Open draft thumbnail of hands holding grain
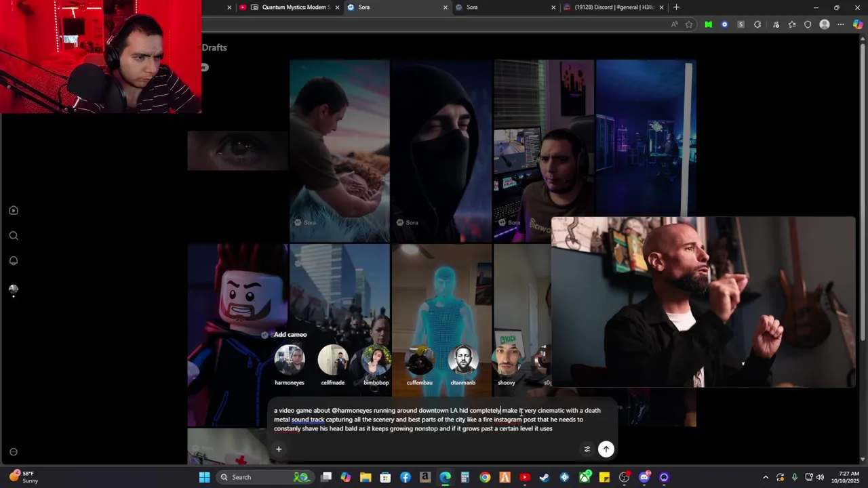The height and width of the screenshot is (488, 868). click(x=340, y=150)
